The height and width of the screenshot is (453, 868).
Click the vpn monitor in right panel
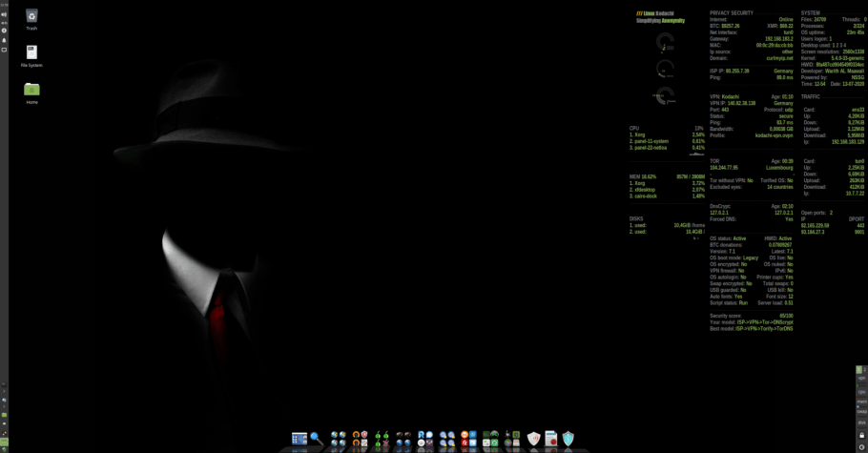(862, 379)
